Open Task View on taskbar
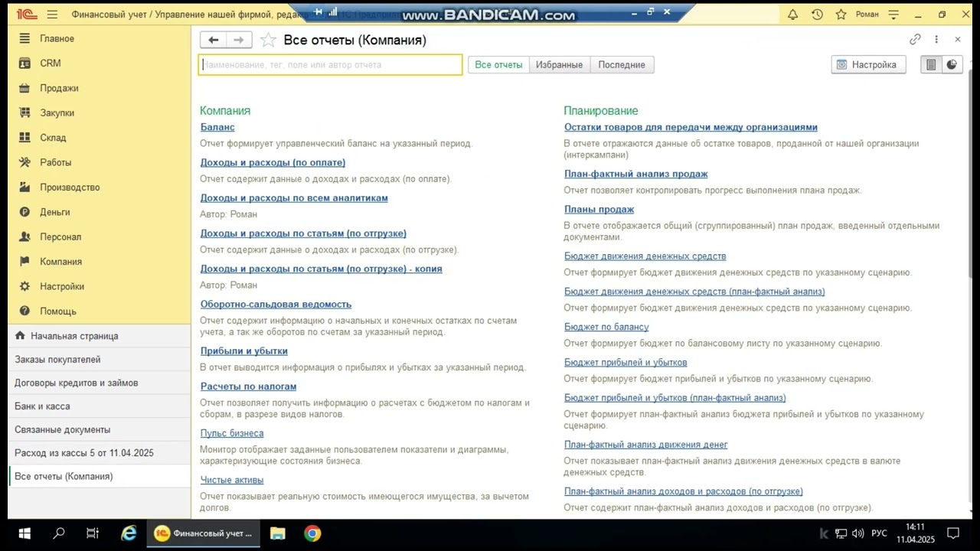980x551 pixels. tap(93, 534)
